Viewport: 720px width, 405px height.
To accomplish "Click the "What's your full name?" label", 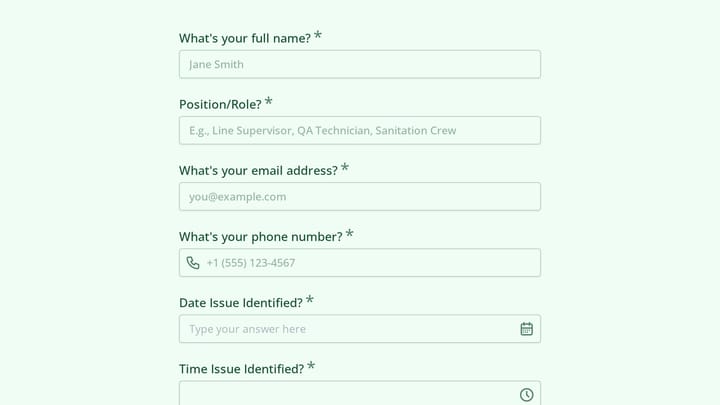I will pyautogui.click(x=245, y=38).
